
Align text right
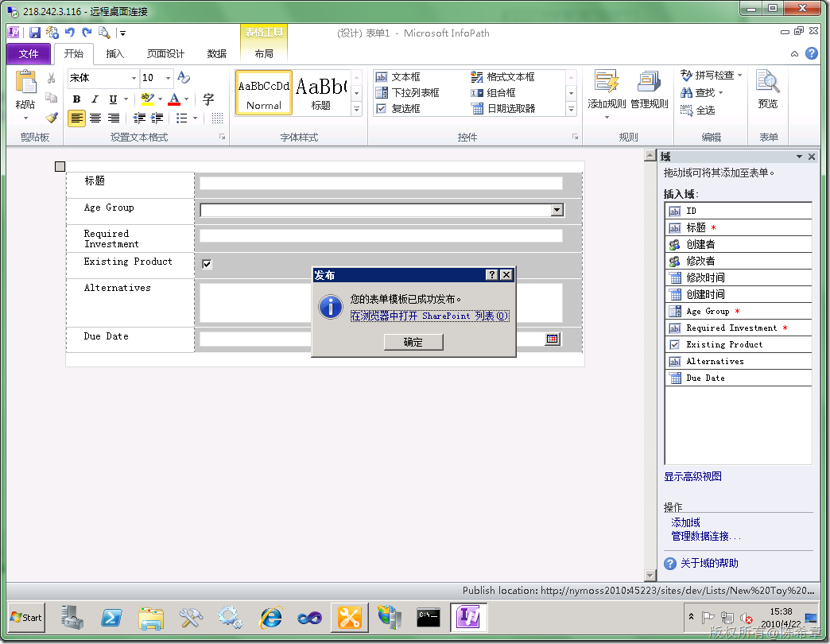pos(113,118)
